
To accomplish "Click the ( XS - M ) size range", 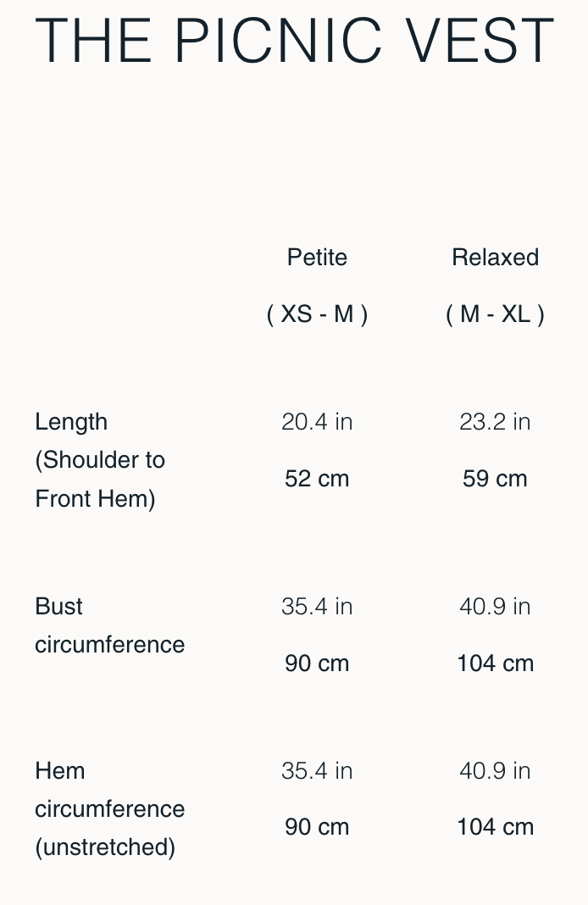I will click(317, 314).
